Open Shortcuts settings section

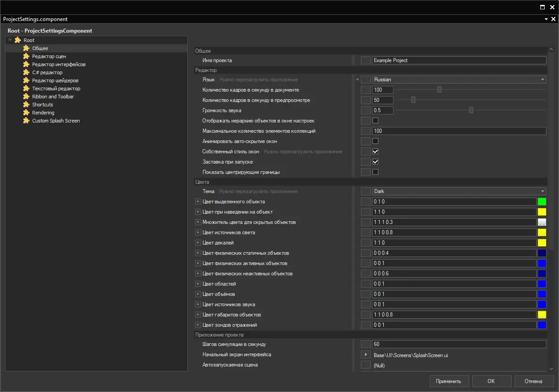42,105
